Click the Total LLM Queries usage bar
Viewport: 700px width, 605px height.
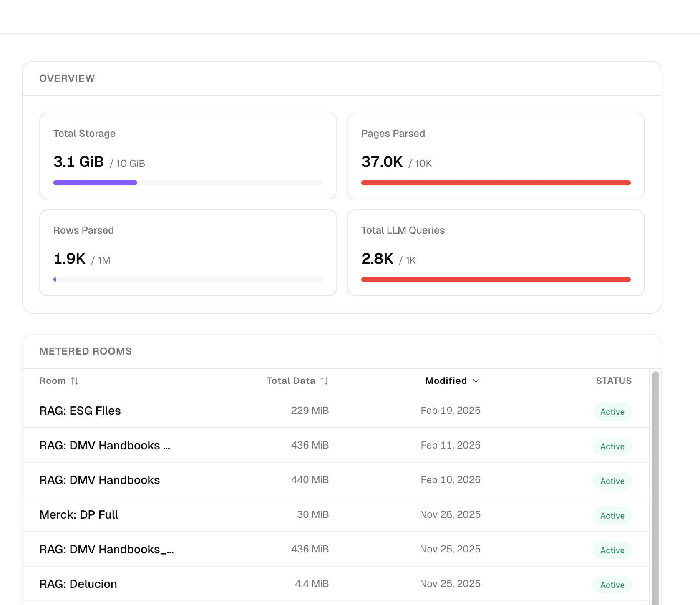(496, 279)
